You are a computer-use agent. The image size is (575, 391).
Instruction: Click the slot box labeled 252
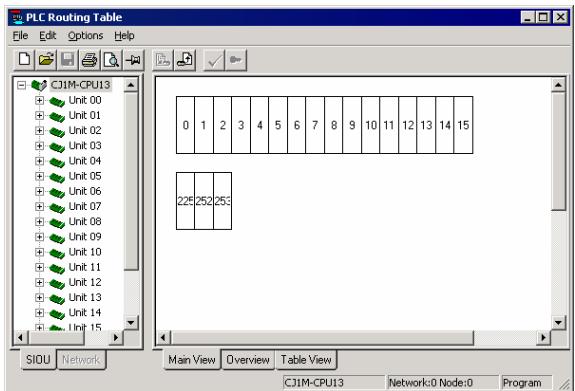[204, 201]
